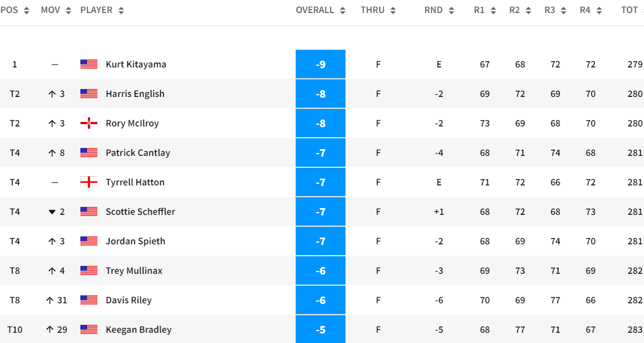
Task: Sort players by the PLAYER header
Action: point(102,10)
